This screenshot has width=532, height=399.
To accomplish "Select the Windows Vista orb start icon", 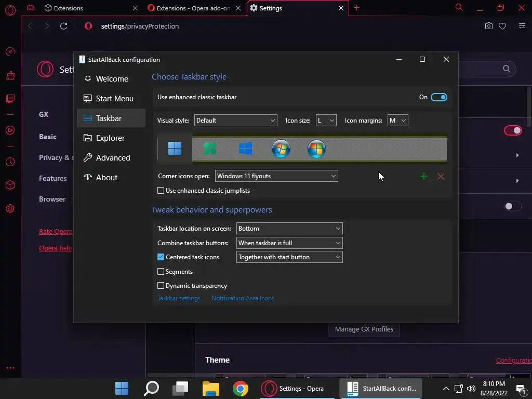I will tap(316, 149).
